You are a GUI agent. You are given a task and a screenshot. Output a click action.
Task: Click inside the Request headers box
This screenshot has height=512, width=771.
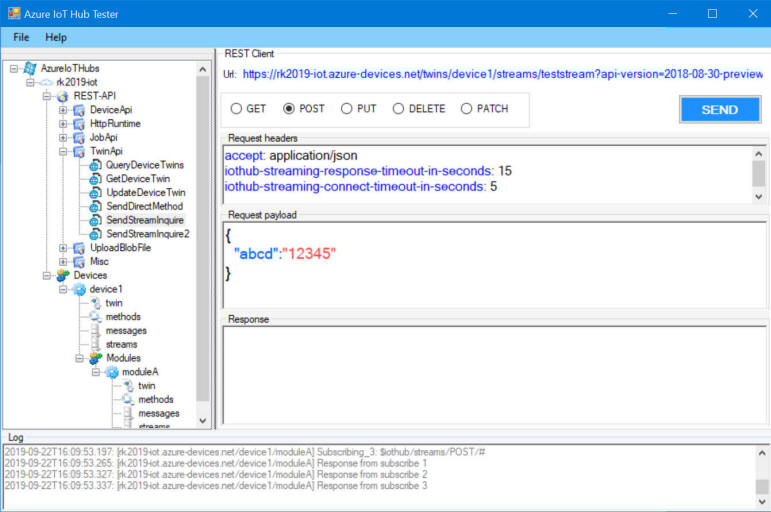click(x=488, y=174)
